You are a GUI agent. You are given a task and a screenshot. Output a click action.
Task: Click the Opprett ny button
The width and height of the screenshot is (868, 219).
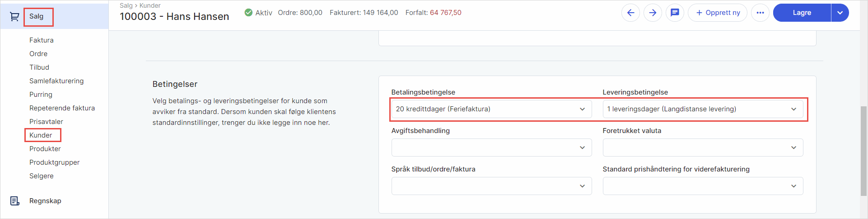point(718,13)
